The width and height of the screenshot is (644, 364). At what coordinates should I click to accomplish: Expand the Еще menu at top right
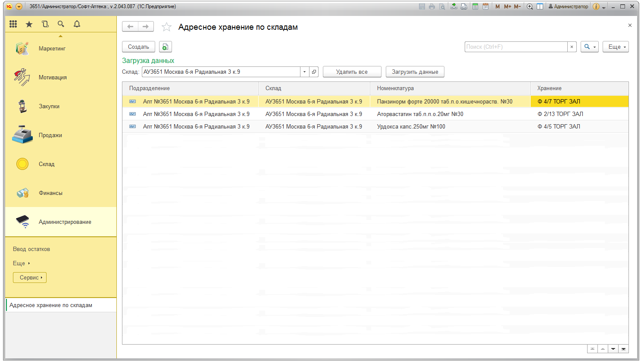coord(617,47)
